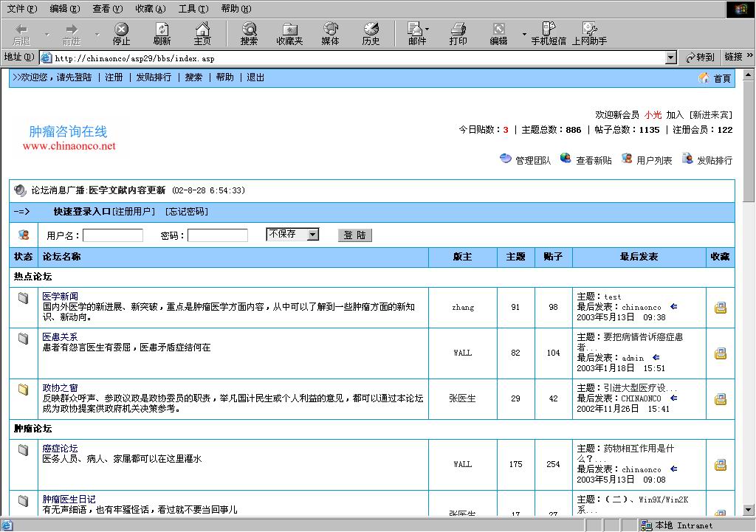
Task: Open the Search (搜索) toolbar icon
Action: [x=249, y=34]
